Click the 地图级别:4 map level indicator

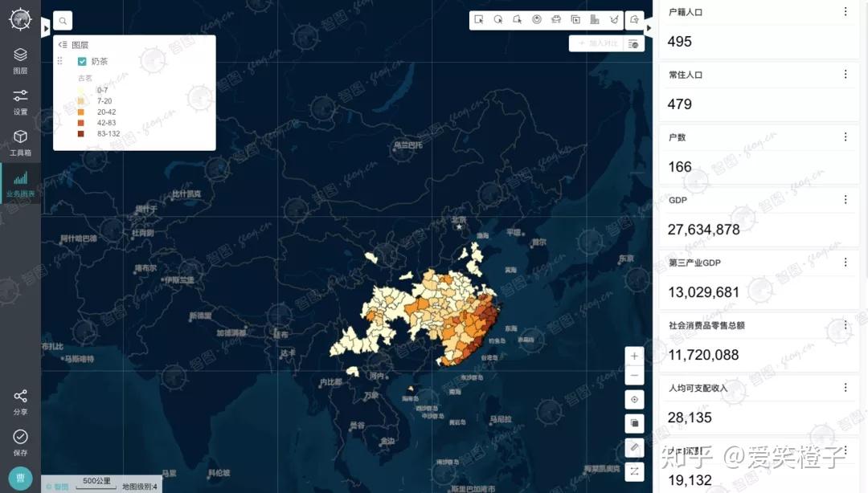pyautogui.click(x=140, y=487)
